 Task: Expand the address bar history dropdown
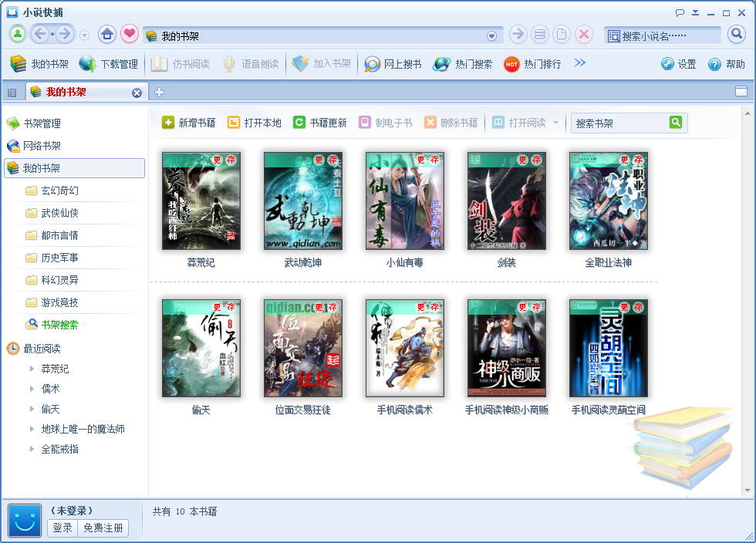click(x=491, y=34)
